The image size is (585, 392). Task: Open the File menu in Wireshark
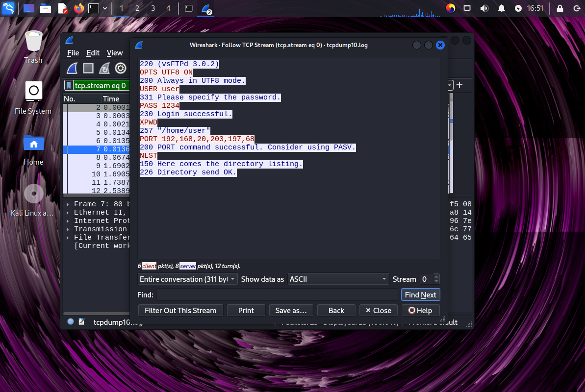[x=73, y=53]
